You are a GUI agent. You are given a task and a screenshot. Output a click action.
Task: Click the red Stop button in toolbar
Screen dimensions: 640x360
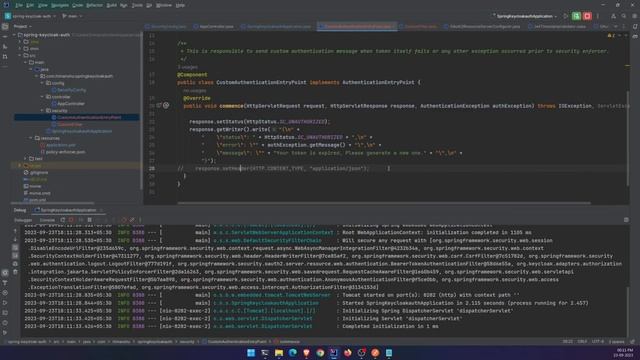coord(587,16)
